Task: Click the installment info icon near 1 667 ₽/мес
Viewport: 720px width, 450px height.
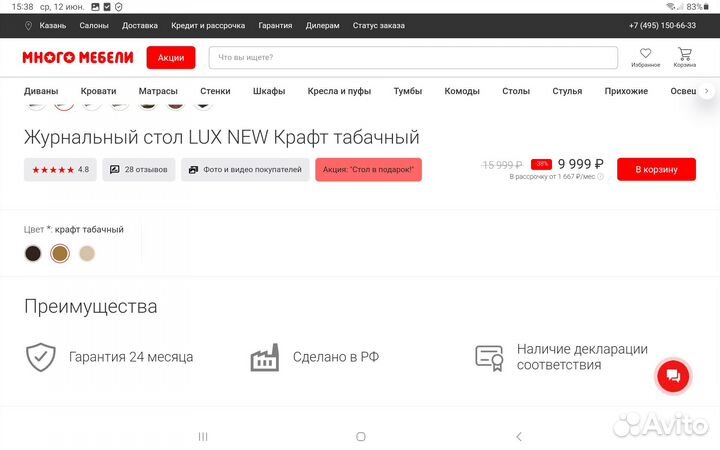Action: pyautogui.click(x=600, y=177)
